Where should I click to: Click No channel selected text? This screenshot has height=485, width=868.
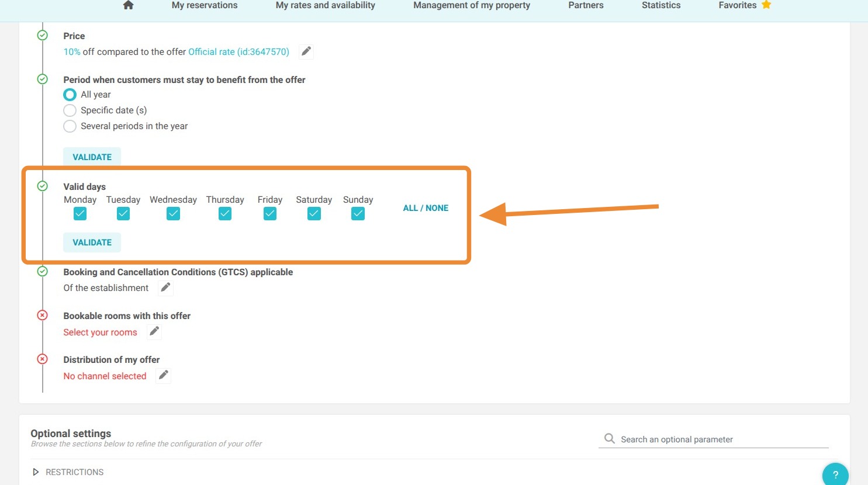point(105,376)
